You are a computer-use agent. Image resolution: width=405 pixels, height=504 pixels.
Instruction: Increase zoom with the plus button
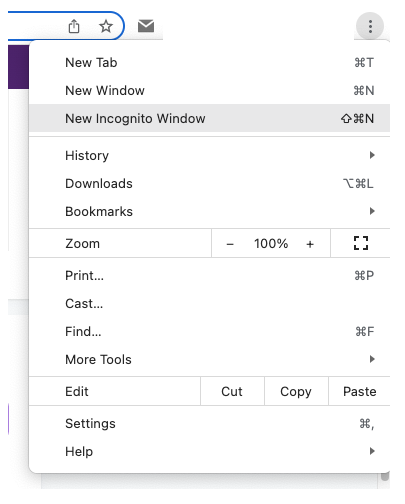tap(310, 244)
